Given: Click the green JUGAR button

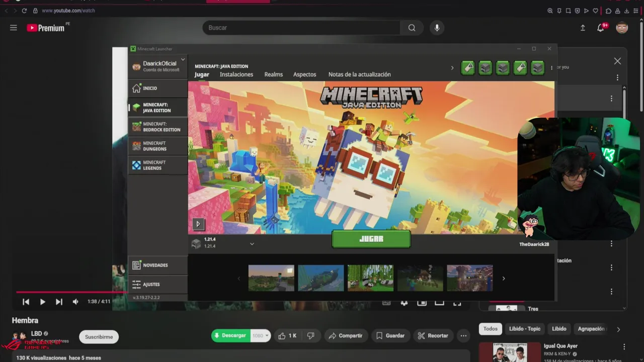Looking at the screenshot, I should [x=371, y=239].
